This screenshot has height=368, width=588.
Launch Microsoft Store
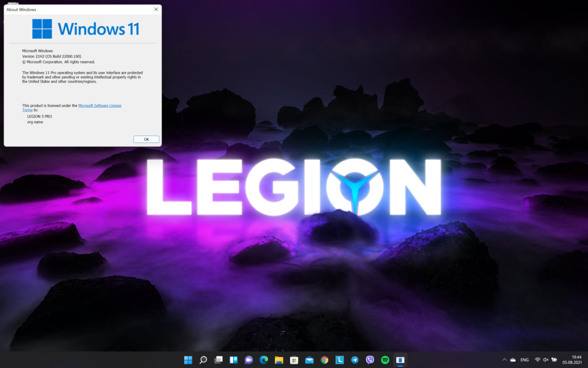(294, 360)
